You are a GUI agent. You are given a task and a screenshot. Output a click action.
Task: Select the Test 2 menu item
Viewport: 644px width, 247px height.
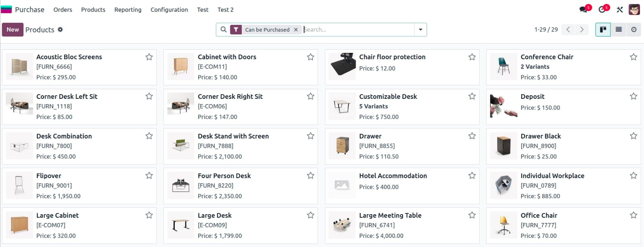pyautogui.click(x=225, y=10)
